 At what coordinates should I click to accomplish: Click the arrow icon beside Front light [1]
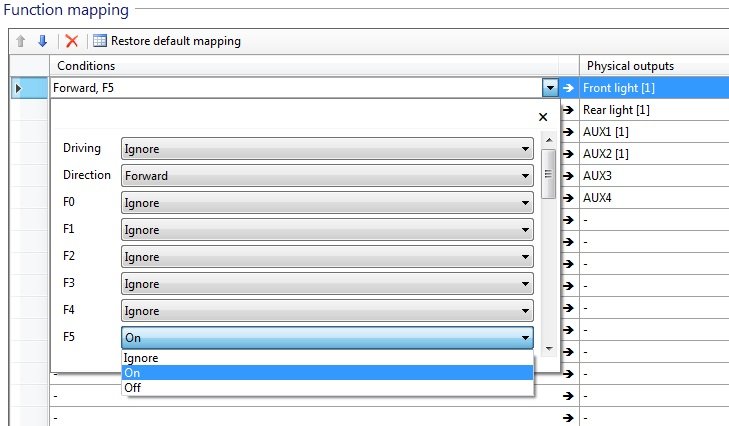(568, 88)
